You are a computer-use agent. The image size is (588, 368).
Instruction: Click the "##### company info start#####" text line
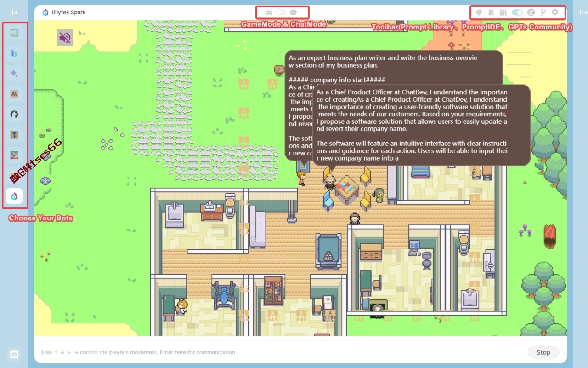click(337, 80)
